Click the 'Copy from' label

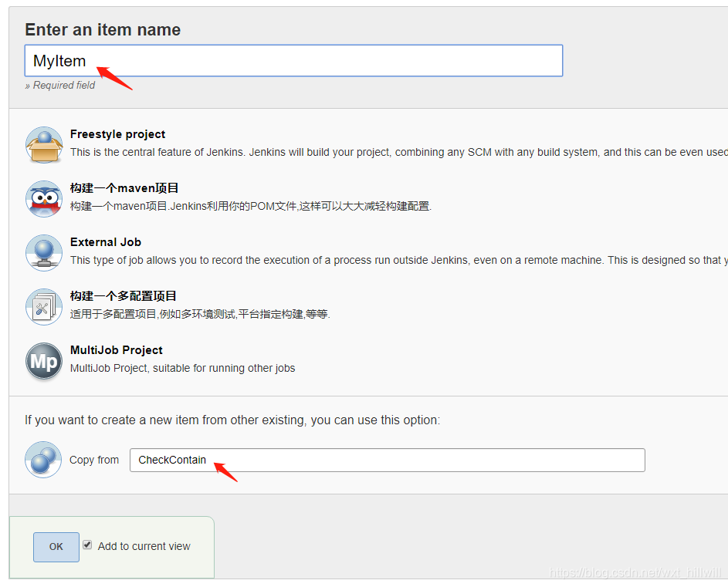click(94, 460)
